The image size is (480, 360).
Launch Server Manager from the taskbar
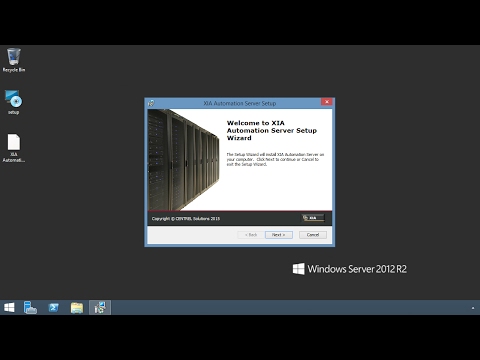30,307
